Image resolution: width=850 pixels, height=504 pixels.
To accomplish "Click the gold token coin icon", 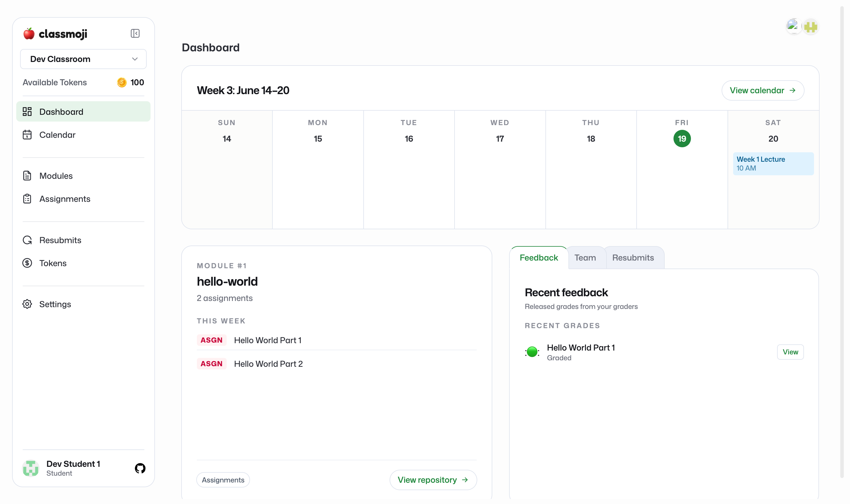I will click(x=122, y=83).
